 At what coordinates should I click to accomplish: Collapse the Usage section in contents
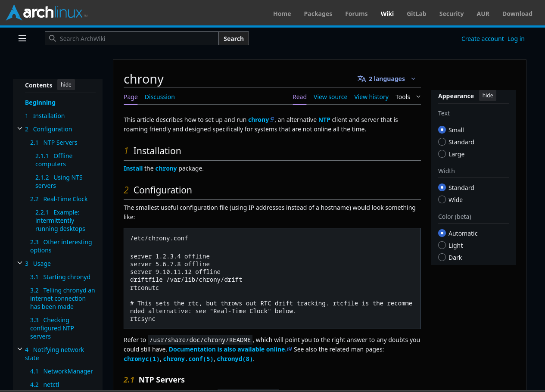coord(20,263)
